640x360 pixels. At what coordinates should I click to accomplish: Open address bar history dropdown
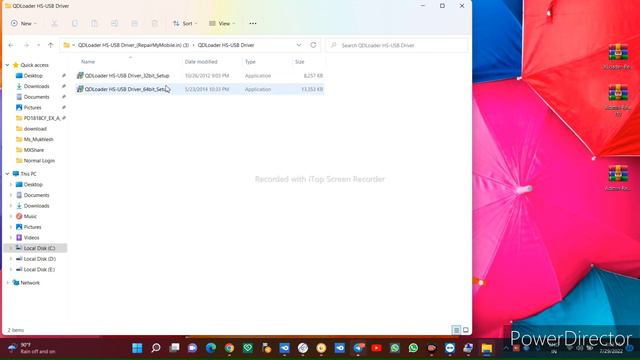(x=299, y=45)
